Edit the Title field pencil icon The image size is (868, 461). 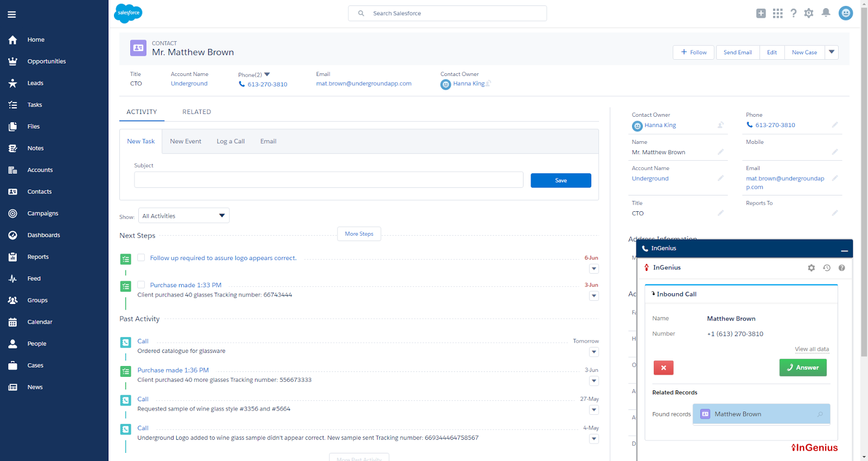pyautogui.click(x=720, y=213)
